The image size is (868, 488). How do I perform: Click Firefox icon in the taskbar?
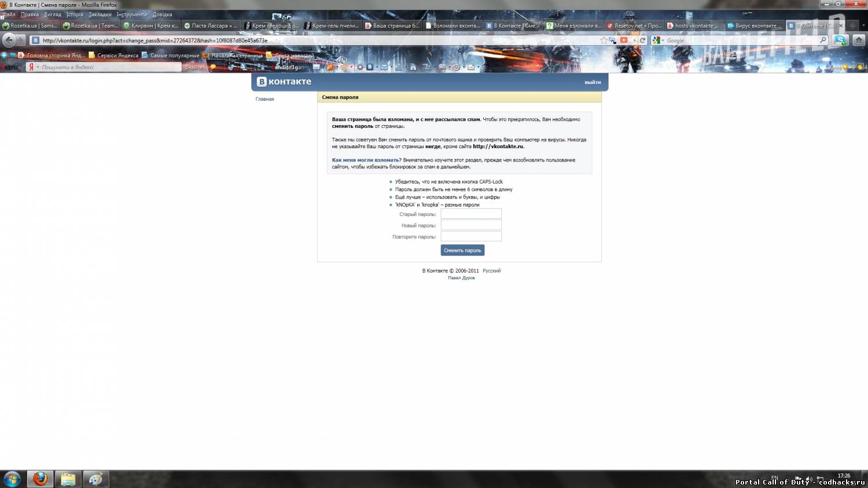(x=40, y=479)
